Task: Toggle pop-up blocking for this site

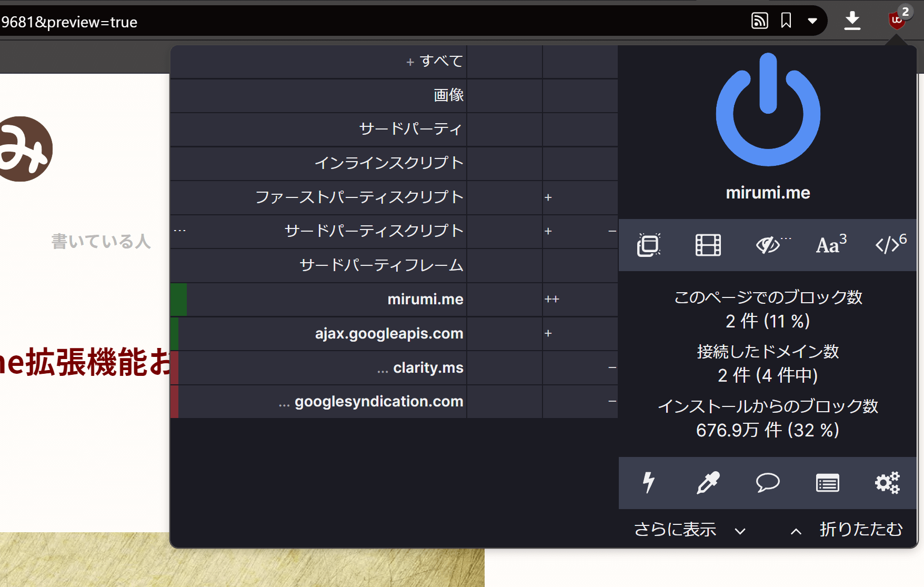Action: coord(649,245)
